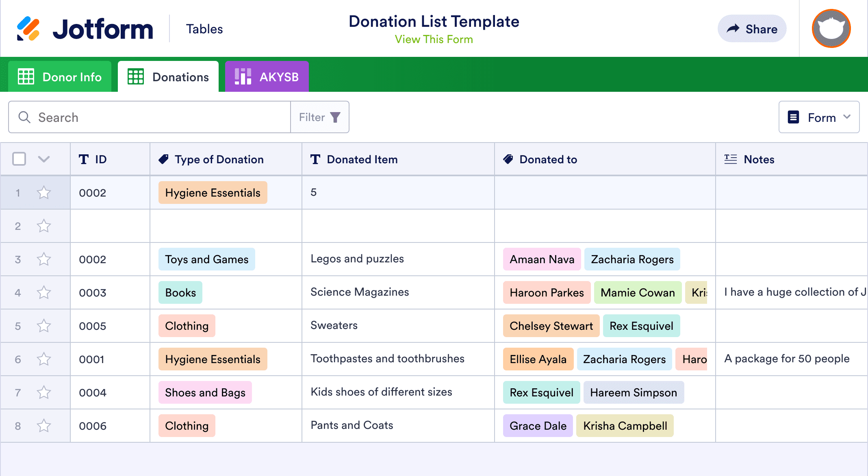
Task: Click the Donor Info tab grid icon
Action: [26, 76]
